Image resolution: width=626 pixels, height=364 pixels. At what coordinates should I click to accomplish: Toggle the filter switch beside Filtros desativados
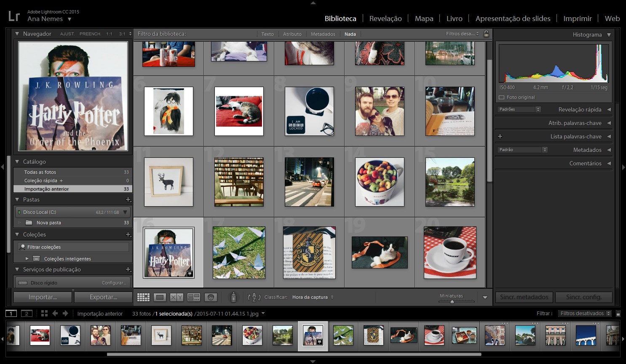point(618,314)
